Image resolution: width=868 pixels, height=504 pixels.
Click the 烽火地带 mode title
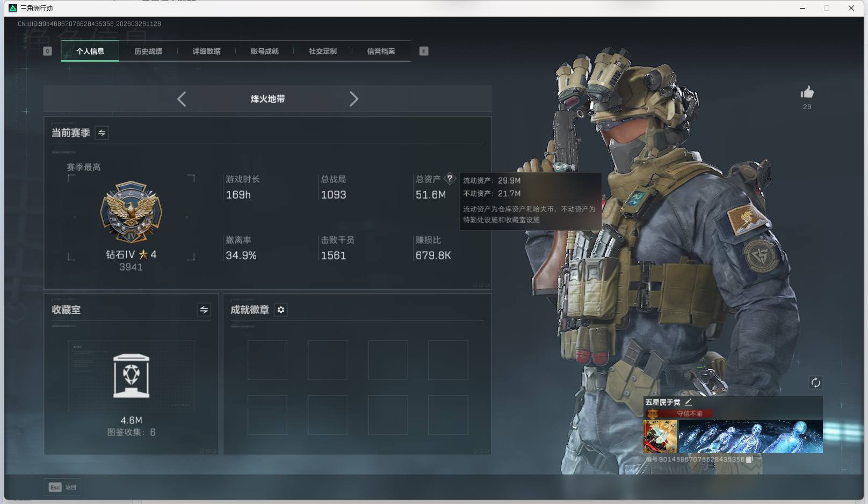pos(267,99)
